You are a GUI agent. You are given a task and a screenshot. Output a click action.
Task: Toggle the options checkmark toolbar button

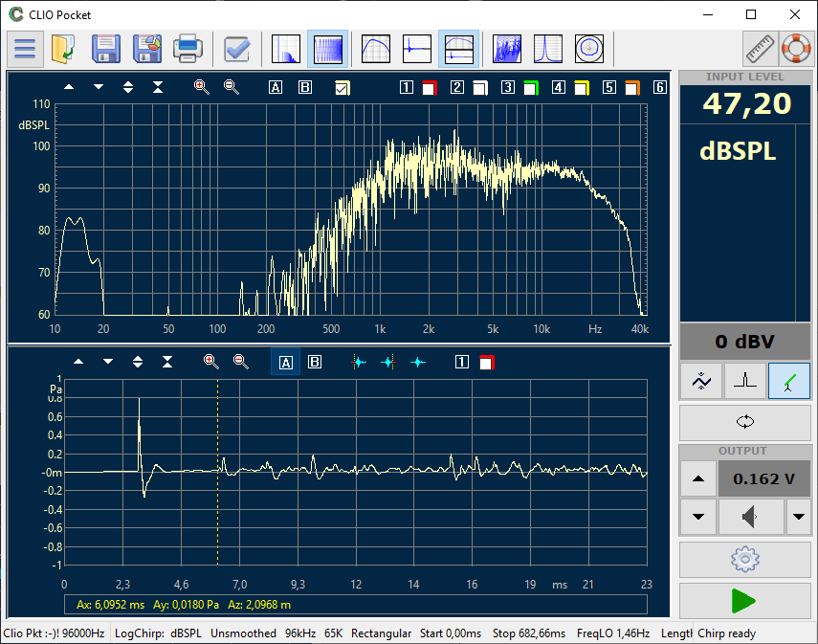[236, 48]
